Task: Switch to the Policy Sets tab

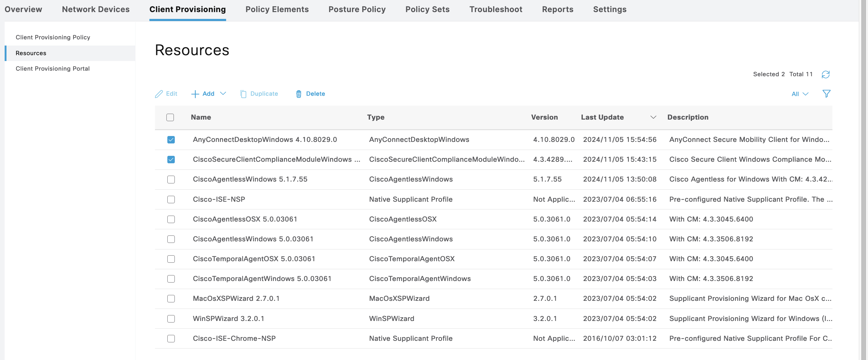Action: pos(427,9)
